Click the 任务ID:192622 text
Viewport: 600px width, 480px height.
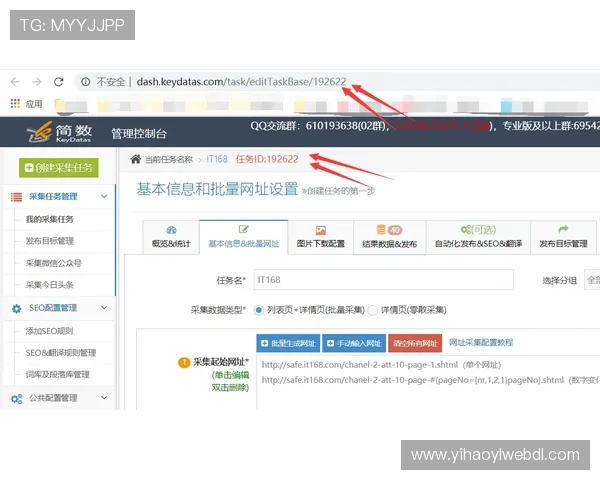(267, 159)
